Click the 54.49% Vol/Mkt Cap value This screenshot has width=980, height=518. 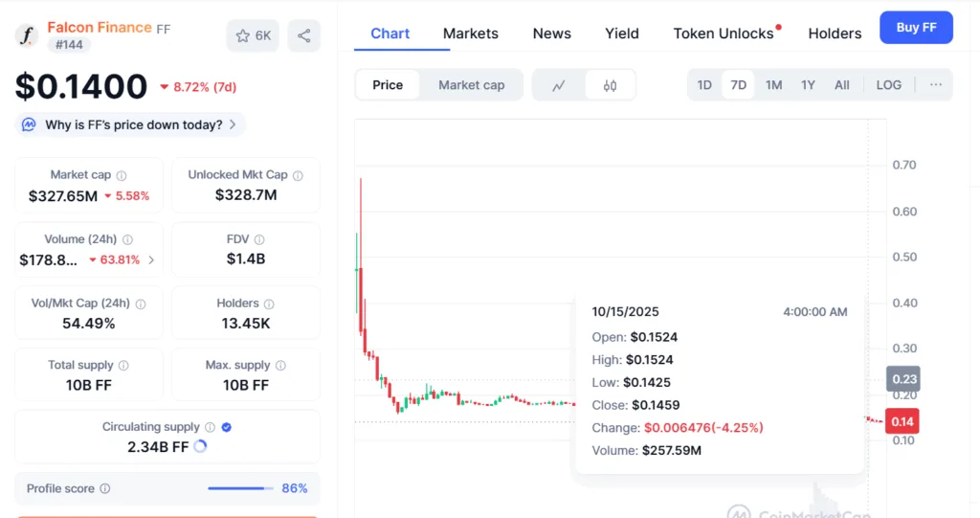coord(89,324)
